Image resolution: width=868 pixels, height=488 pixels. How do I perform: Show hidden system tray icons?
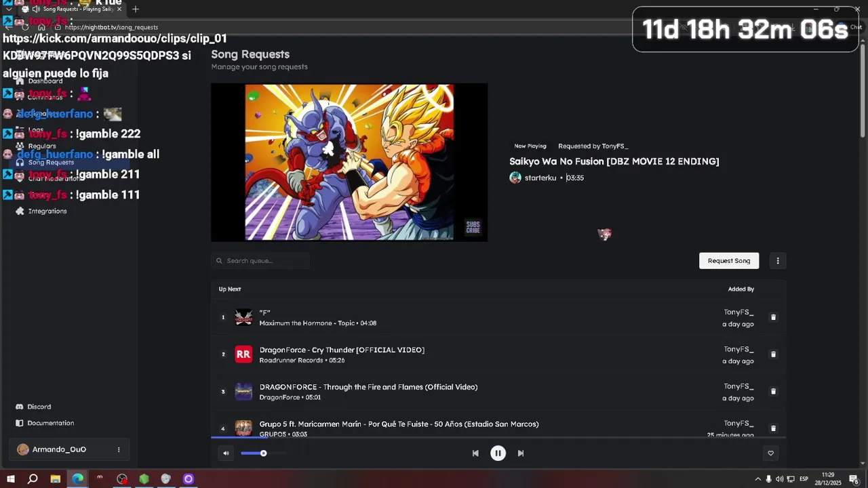757,479
